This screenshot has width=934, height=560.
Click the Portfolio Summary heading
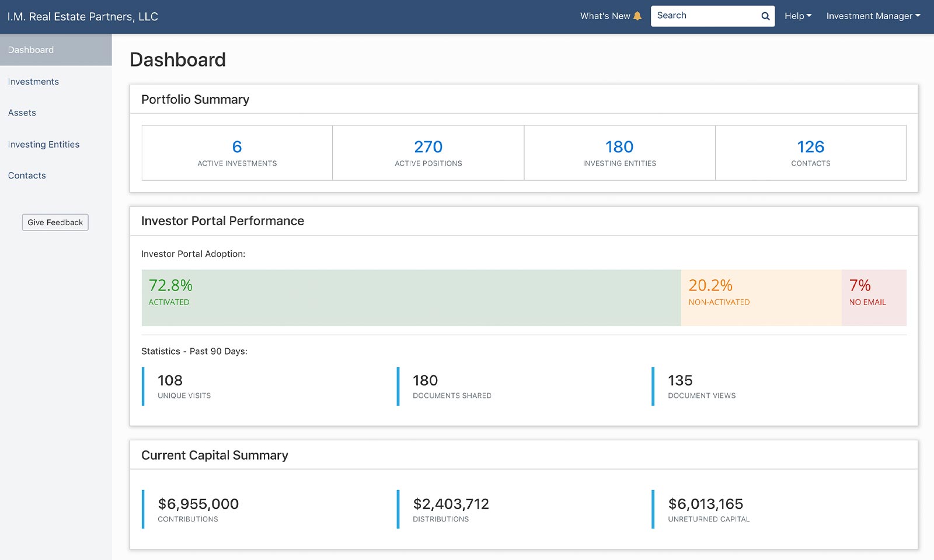pos(195,99)
